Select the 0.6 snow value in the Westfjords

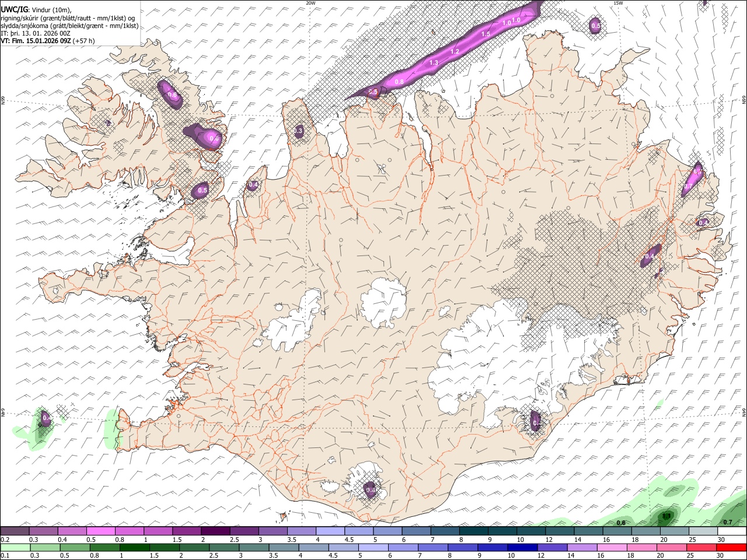[172, 94]
